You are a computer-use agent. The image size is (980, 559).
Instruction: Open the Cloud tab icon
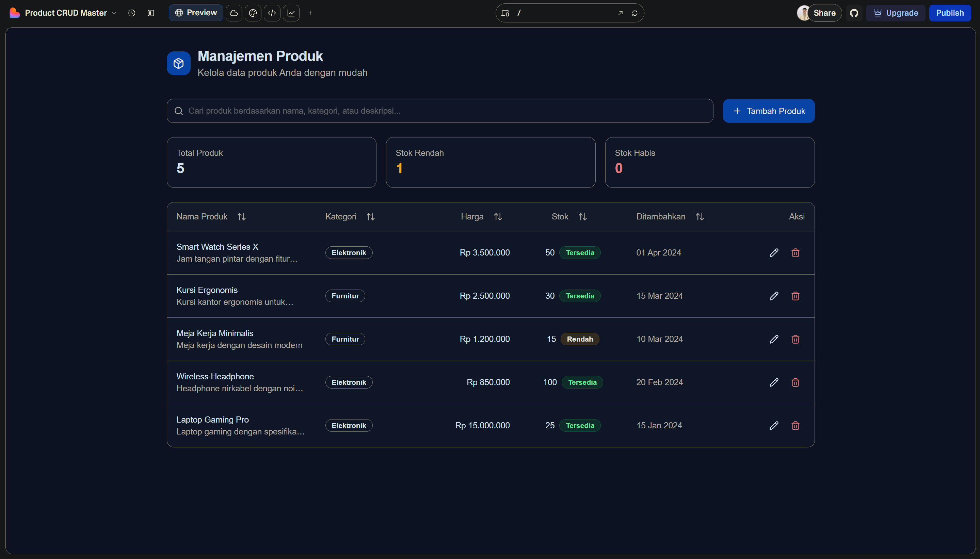click(234, 13)
